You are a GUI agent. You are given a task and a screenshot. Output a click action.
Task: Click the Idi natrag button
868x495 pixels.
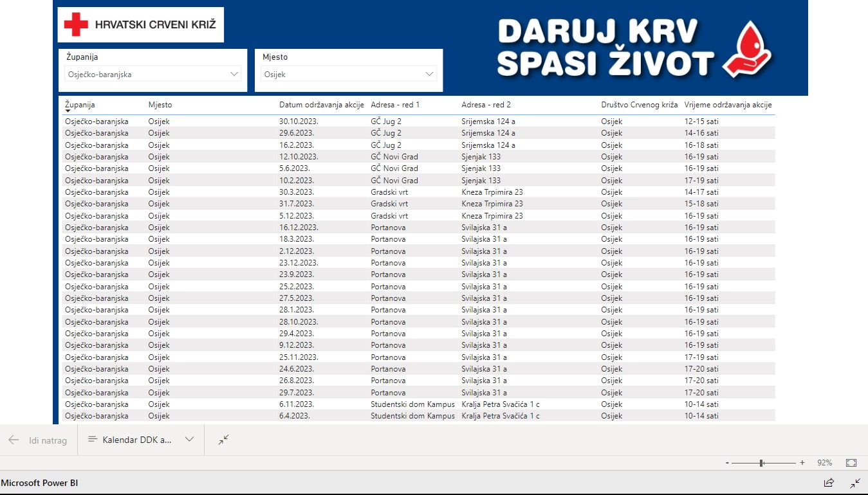tap(38, 440)
